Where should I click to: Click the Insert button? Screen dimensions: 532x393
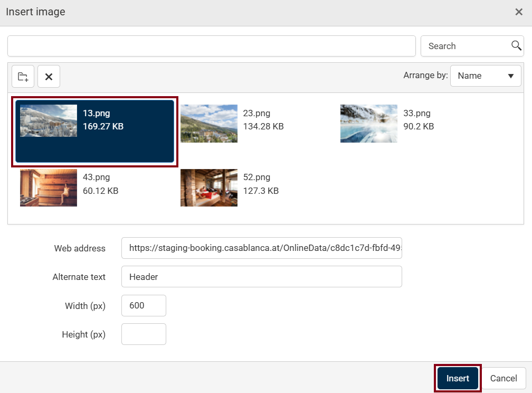pos(458,378)
